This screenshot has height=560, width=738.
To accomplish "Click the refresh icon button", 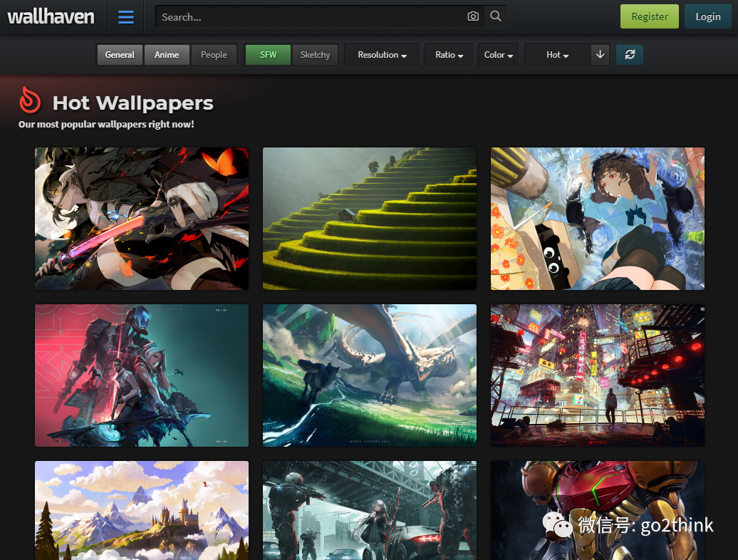I will (630, 55).
